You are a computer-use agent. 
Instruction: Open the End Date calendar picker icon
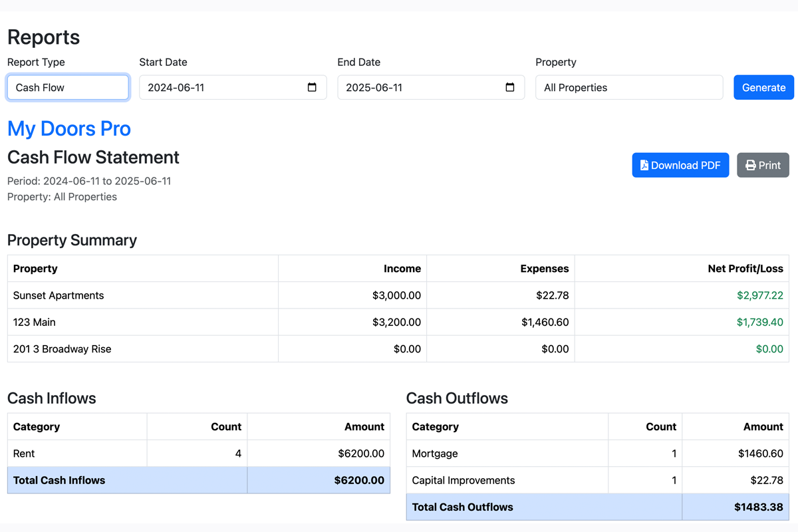click(x=510, y=87)
